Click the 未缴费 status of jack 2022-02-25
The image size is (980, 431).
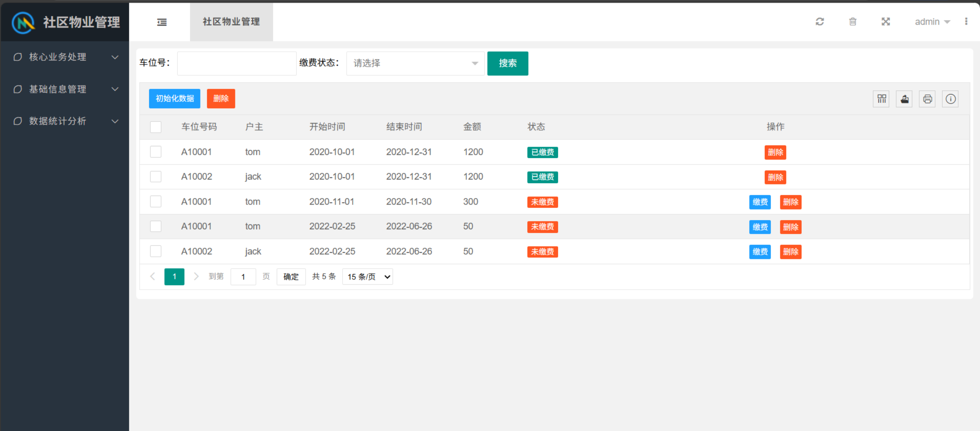543,252
